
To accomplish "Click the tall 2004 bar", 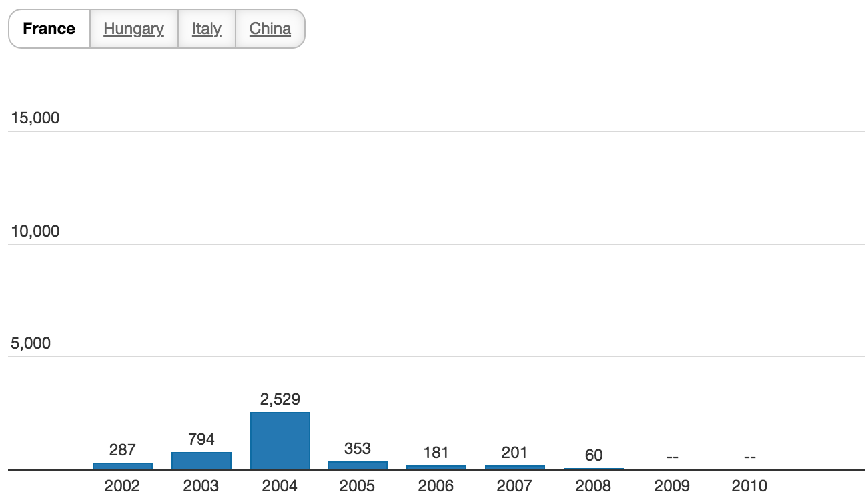I will [x=280, y=441].
